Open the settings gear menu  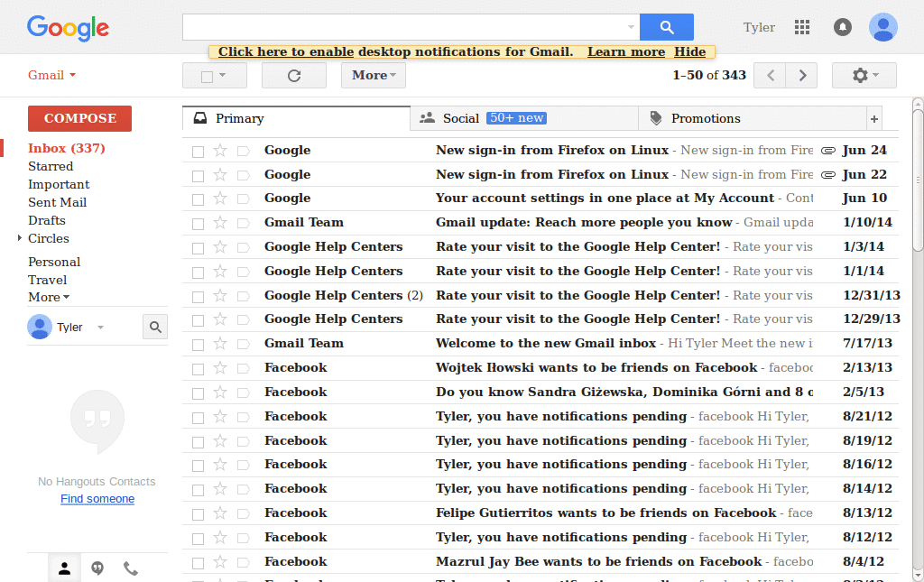pyautogui.click(x=864, y=76)
